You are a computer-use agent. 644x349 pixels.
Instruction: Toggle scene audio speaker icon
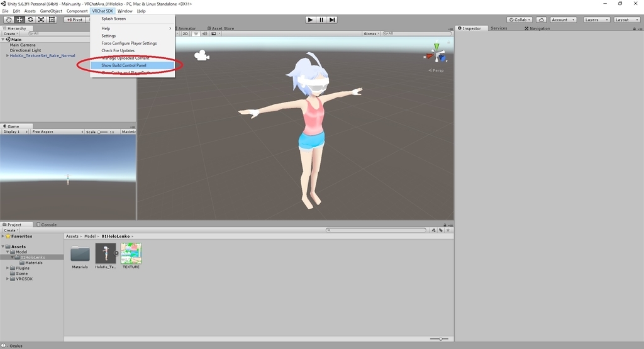204,34
